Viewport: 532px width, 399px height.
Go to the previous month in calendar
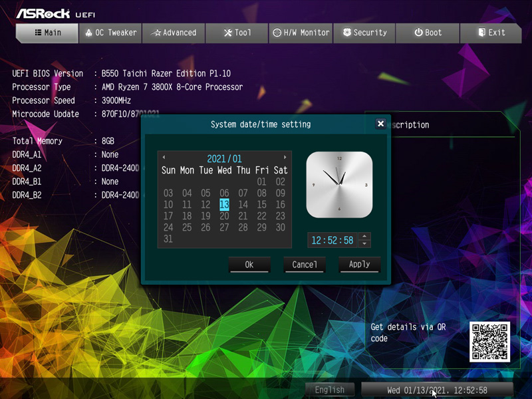164,157
